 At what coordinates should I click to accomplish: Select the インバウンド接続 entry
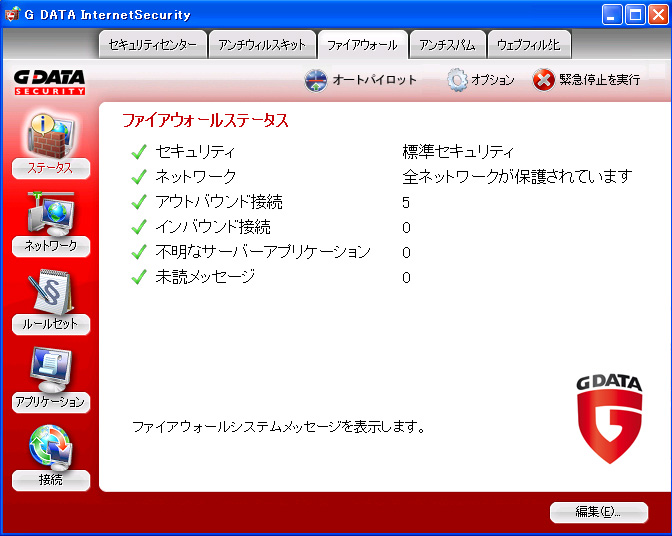coord(213,227)
